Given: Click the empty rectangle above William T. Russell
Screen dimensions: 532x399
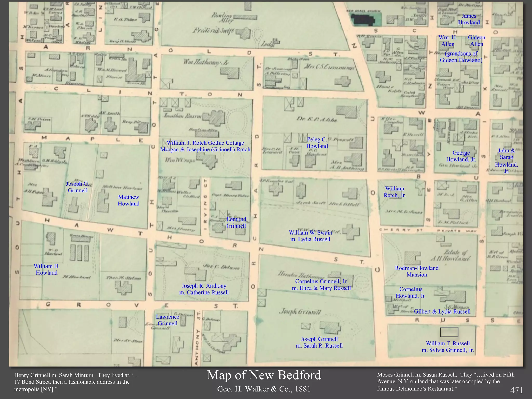Looking at the screenshot, I should [449, 332].
